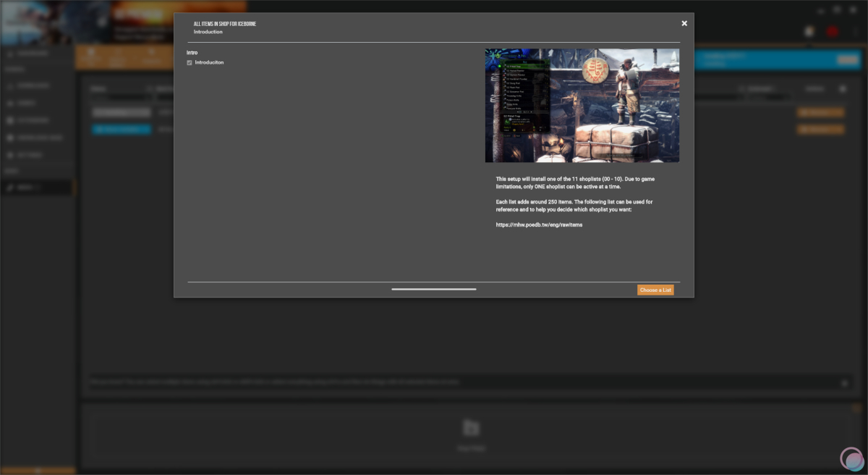Toggle the Introduciton checkbox

[x=190, y=63]
